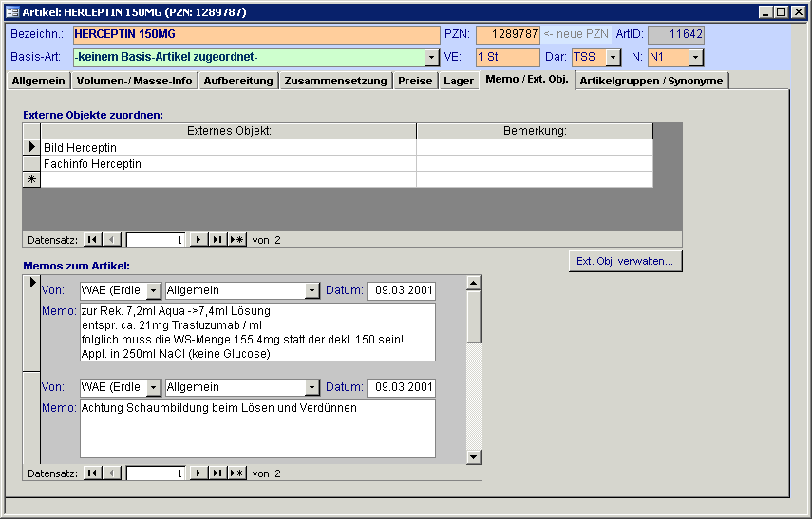This screenshot has width=812, height=519.
Task: Click the Bemerkung column header
Action: (x=535, y=131)
